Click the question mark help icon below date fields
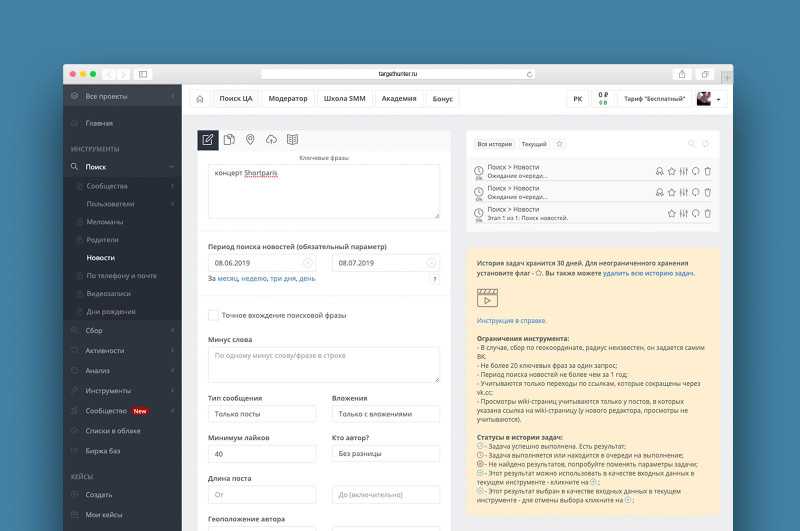This screenshot has width=800, height=531. pos(435,279)
